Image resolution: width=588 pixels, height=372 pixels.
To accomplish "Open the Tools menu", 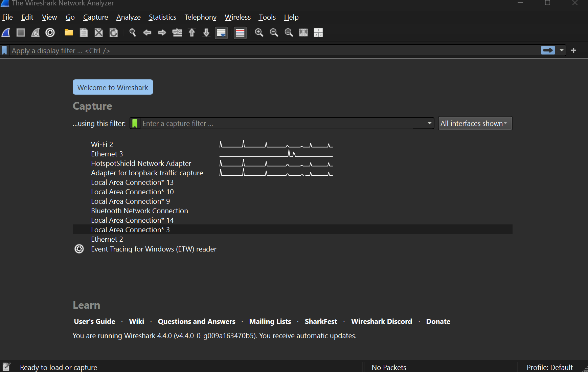I will (x=267, y=17).
